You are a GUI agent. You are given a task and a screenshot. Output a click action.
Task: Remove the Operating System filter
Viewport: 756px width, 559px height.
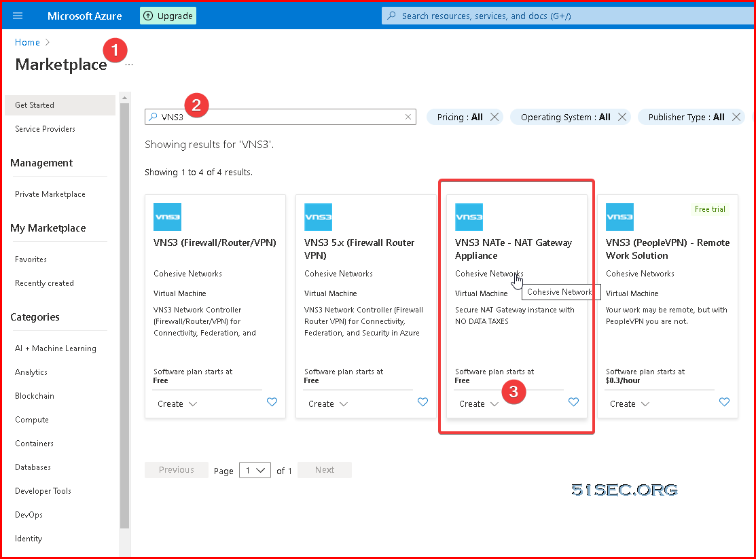coord(622,118)
